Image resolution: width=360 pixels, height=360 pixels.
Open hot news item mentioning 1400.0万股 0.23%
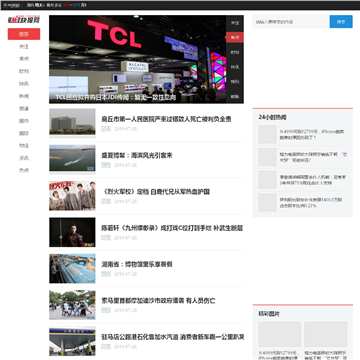click(x=311, y=203)
